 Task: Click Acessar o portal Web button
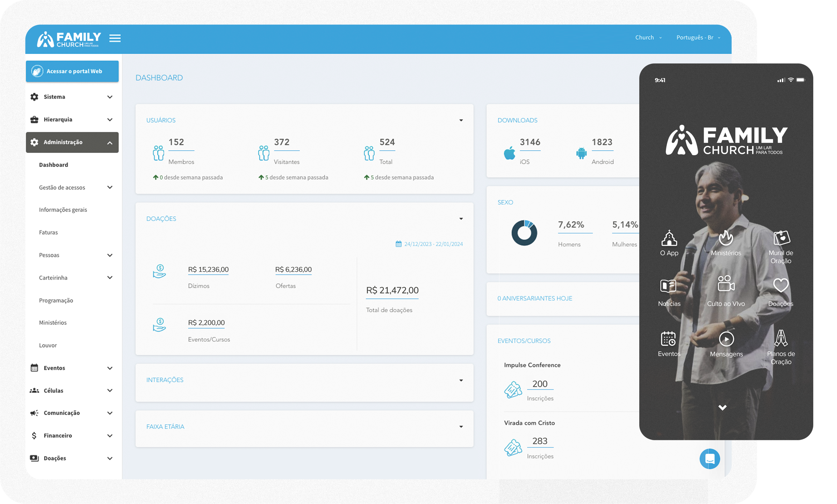[x=72, y=71]
